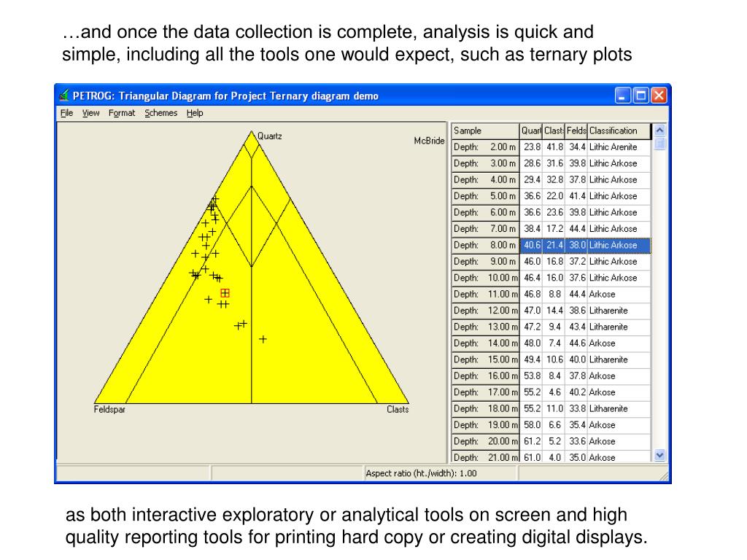Select the Depth 3.00 m sample row
The image size is (747, 560).
coord(551,163)
